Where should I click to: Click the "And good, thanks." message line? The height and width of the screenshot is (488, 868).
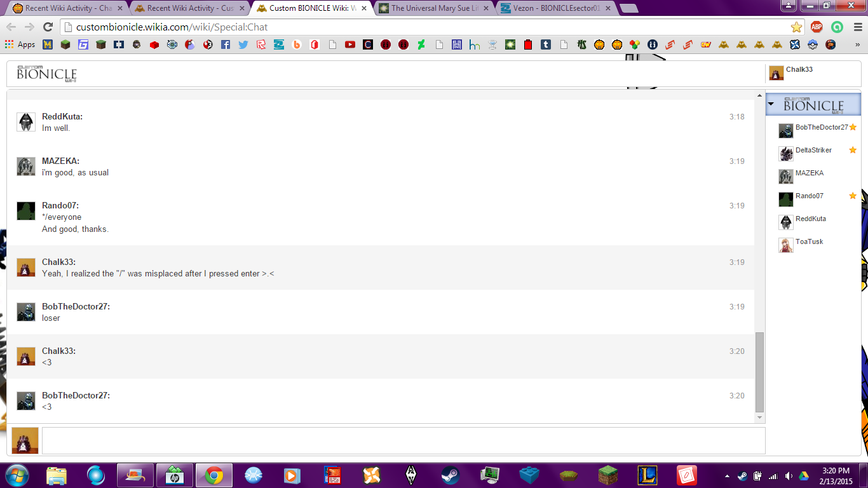[x=75, y=229]
